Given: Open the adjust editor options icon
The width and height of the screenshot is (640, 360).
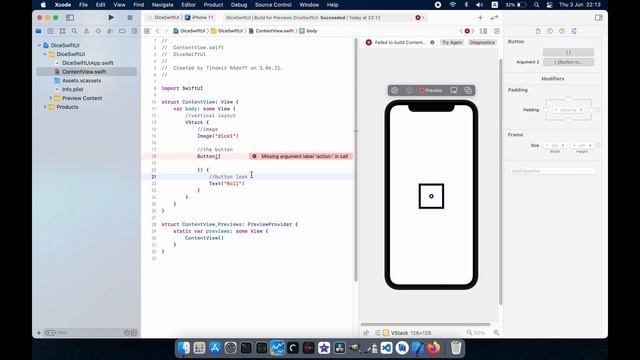Looking at the screenshot, I should pos(483,31).
